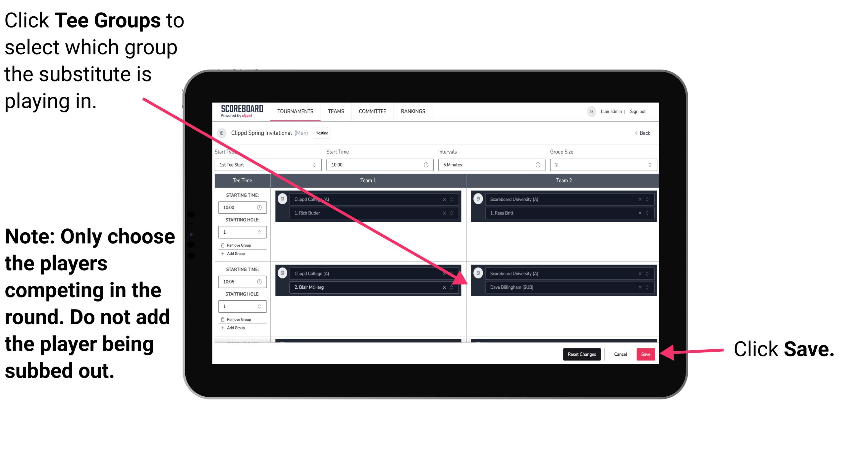Viewport: 868px width, 467px height.
Task: Click Save button to confirm changes
Action: coord(646,354)
